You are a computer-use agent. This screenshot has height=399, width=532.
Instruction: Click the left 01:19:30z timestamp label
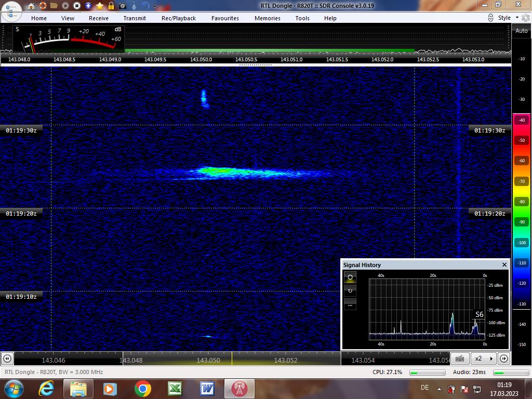click(x=21, y=130)
